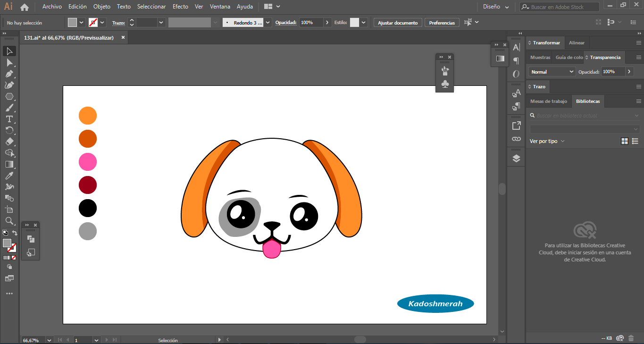Open the Transparency opacity slider arrow
Screen dimensions: 644x344
pos(629,72)
